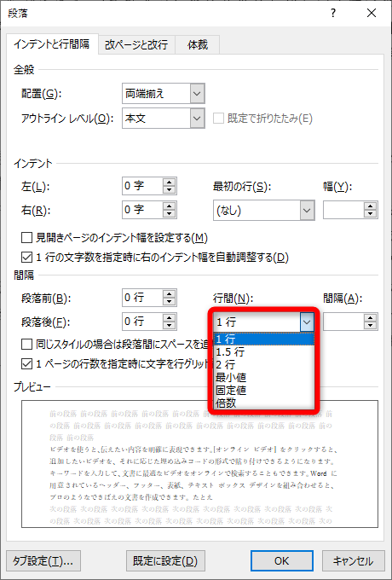392x580 pixels.
Task: Click the 既定に設定(D) button
Action: (x=165, y=561)
